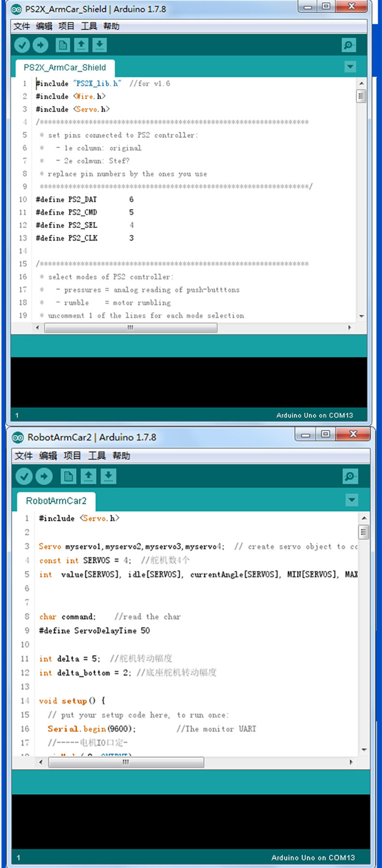Click Upload arrow in RobotArmCar2 window

click(x=44, y=476)
